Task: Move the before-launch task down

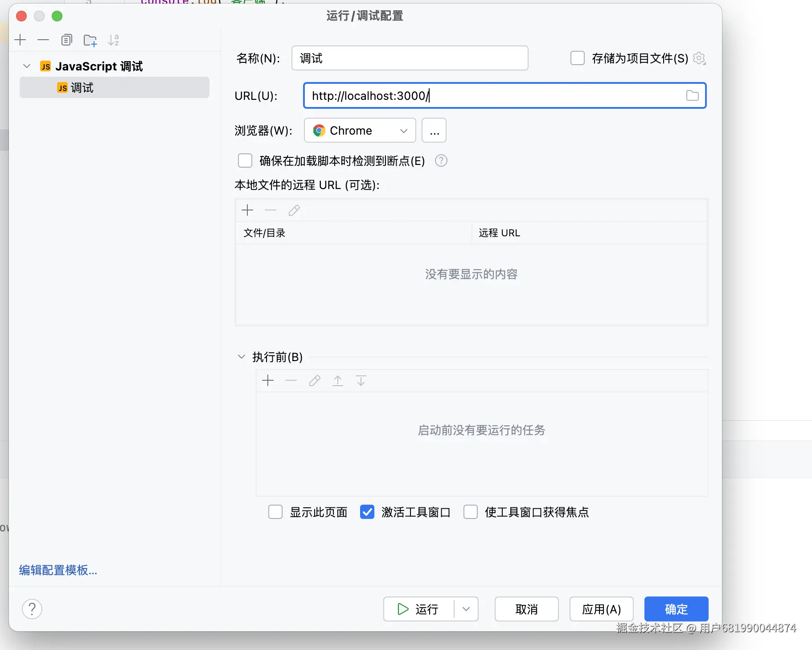Action: tap(361, 380)
